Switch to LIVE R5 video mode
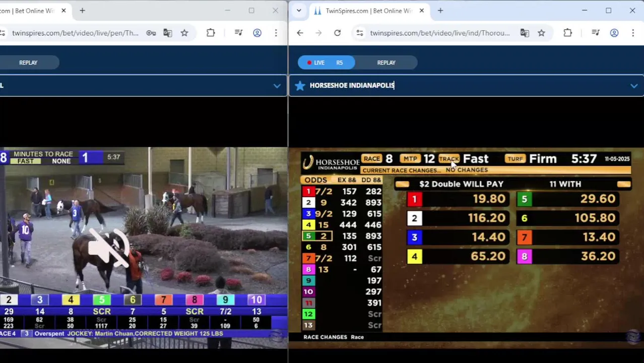 point(326,63)
